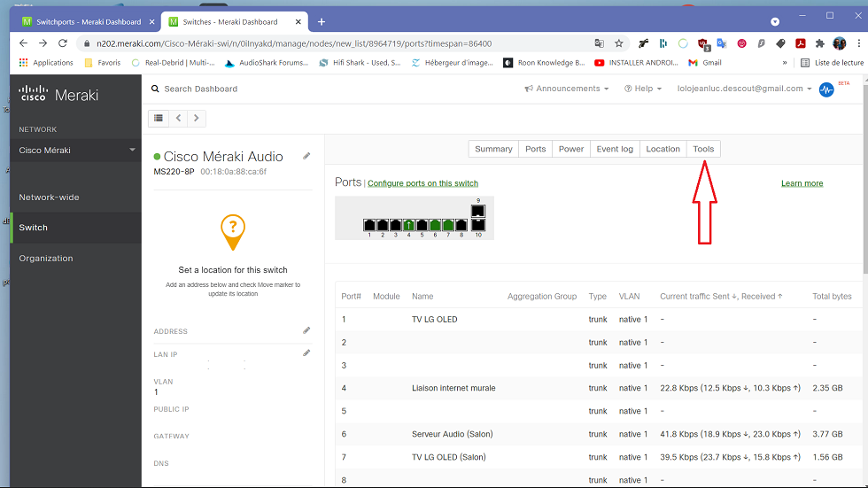Screen dimensions: 868x488
Task: Close the Switchports - Meraki Dashboard tab
Action: tap(151, 21)
